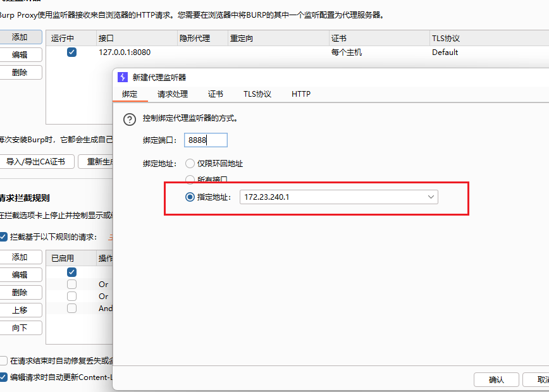Toggle the 拦截基于以下规则的请求 checkbox
The height and width of the screenshot is (392, 549).
[4, 237]
